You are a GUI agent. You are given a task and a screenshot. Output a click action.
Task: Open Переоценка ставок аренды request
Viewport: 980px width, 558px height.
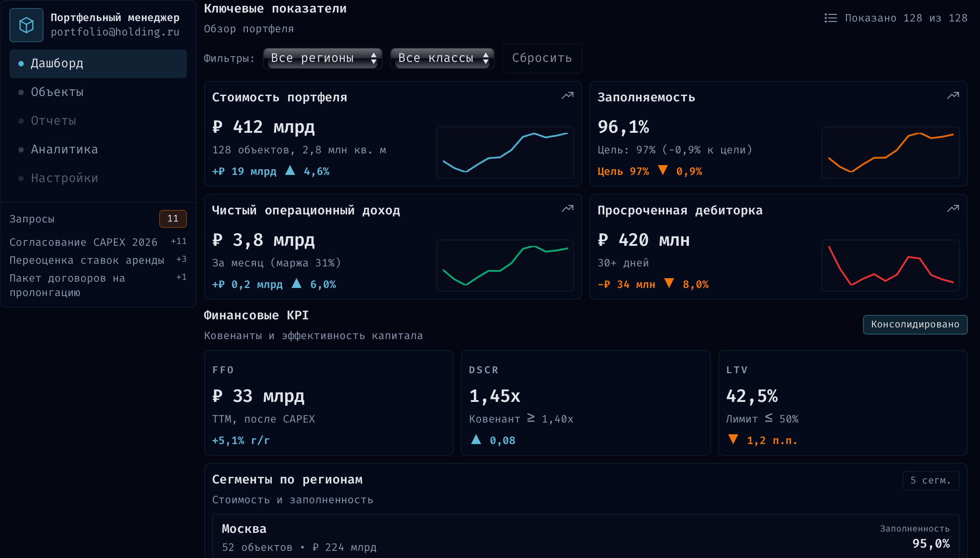(x=87, y=260)
